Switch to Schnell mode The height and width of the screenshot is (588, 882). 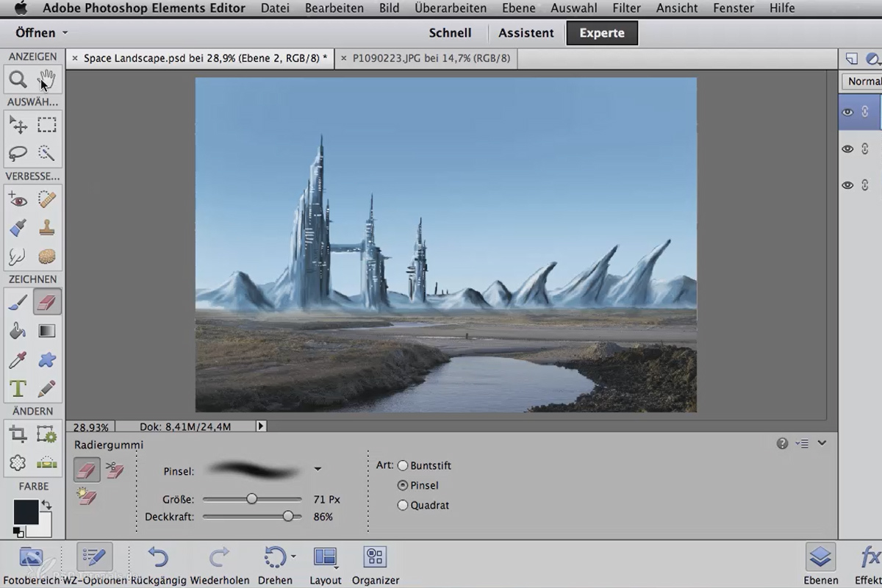(x=450, y=32)
